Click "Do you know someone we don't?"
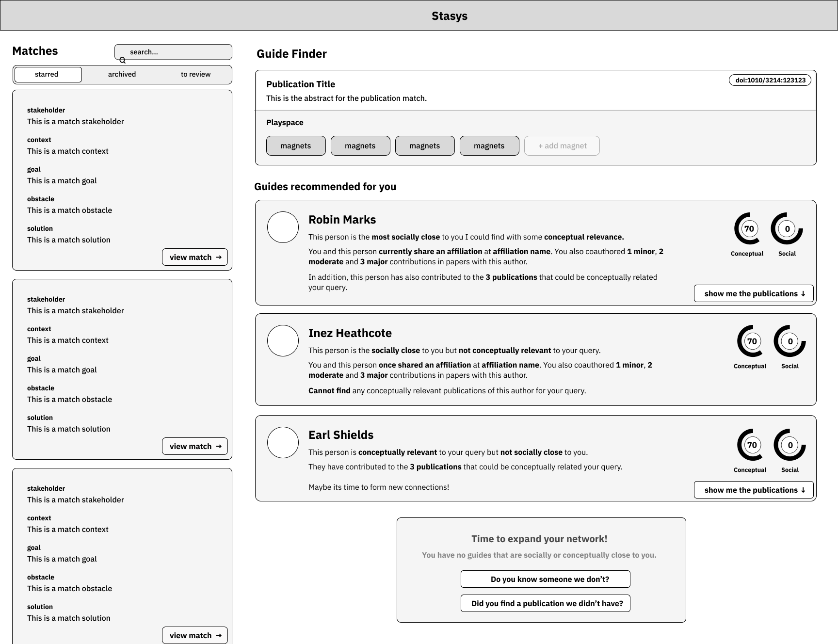 tap(545, 580)
